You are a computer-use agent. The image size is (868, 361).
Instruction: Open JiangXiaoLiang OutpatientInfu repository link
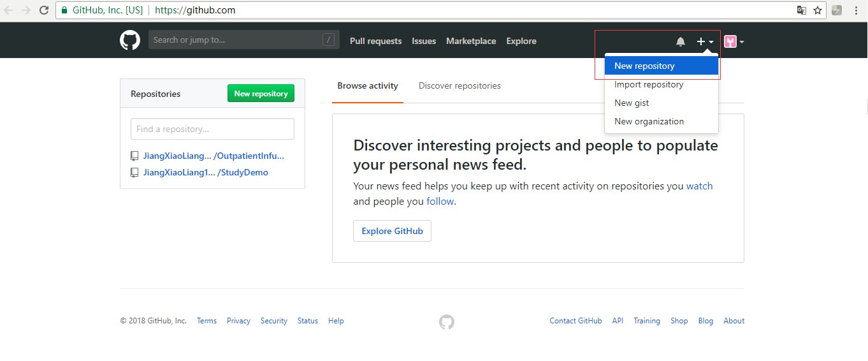[x=213, y=156]
